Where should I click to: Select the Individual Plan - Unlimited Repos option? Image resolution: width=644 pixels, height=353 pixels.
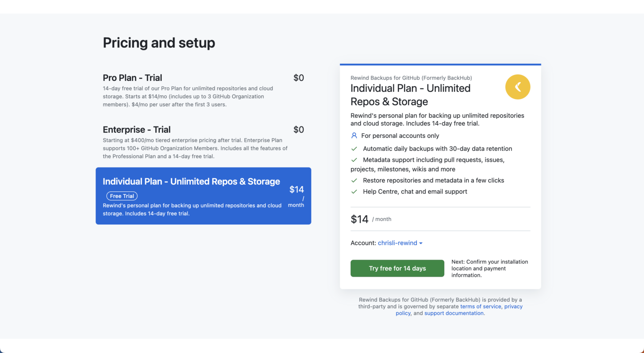click(203, 196)
